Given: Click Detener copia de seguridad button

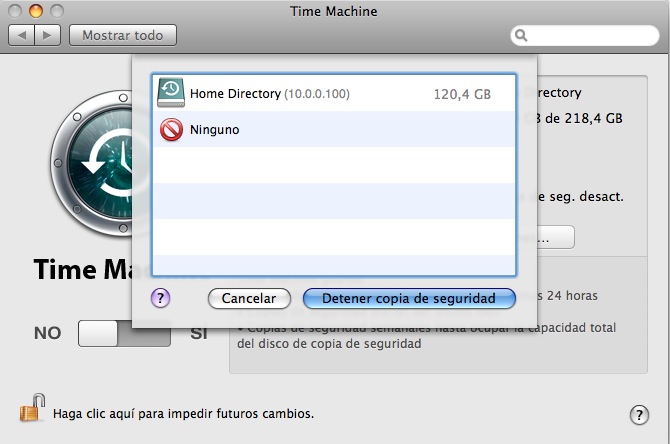Looking at the screenshot, I should (408, 298).
